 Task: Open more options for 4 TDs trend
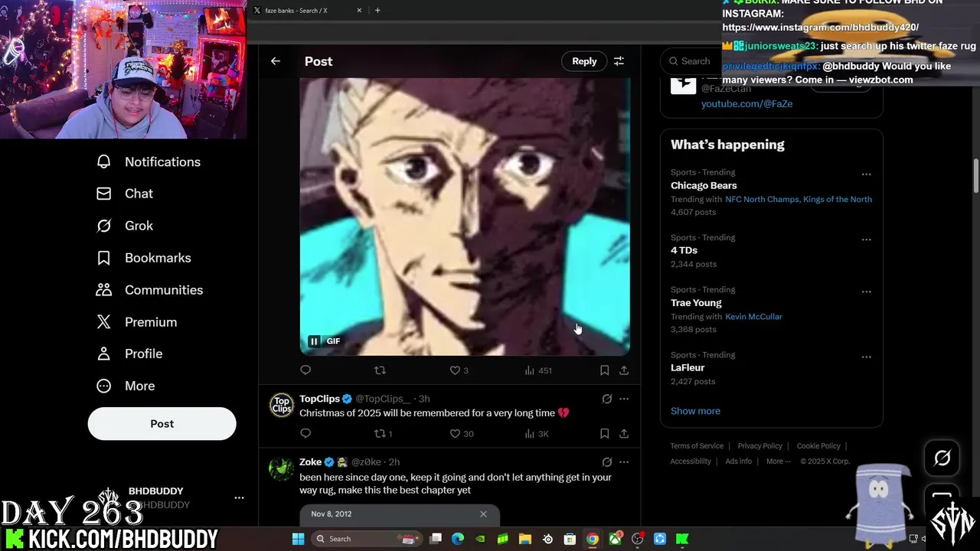tap(866, 240)
